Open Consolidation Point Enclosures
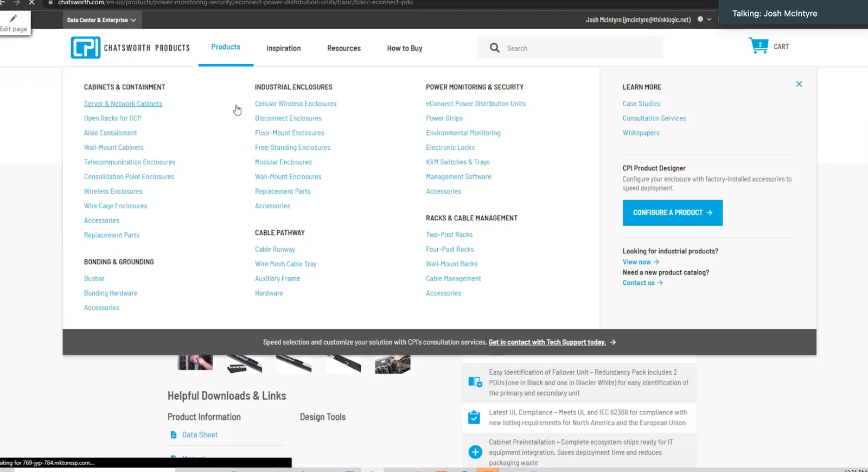The height and width of the screenshot is (472, 868). point(129,177)
